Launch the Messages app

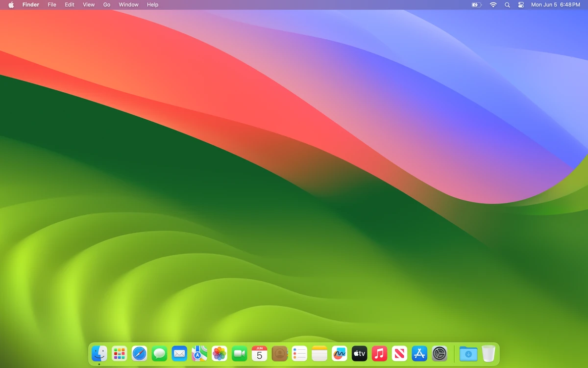click(x=159, y=353)
